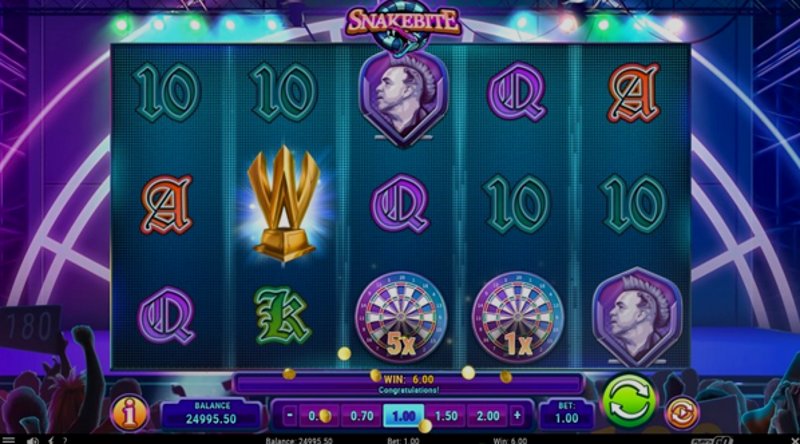Image resolution: width=800 pixels, height=444 pixels.
Task: Select the 2.00 bet value
Action: point(488,416)
